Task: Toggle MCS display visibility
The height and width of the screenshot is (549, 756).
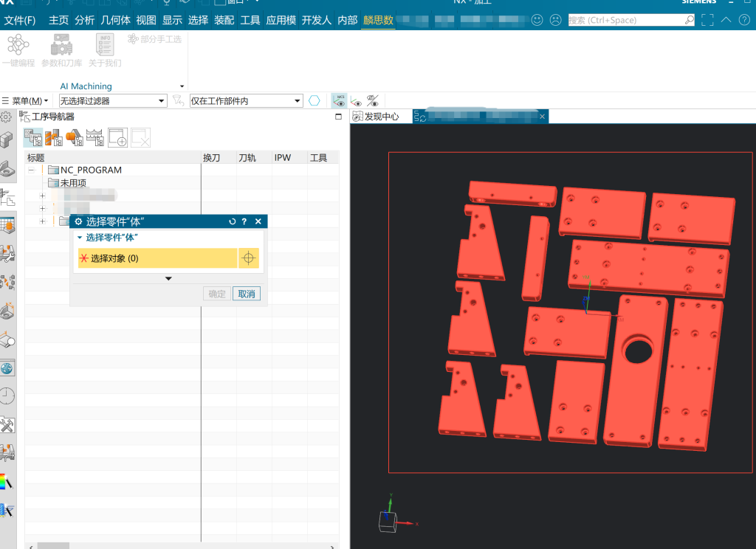Action: tap(340, 101)
